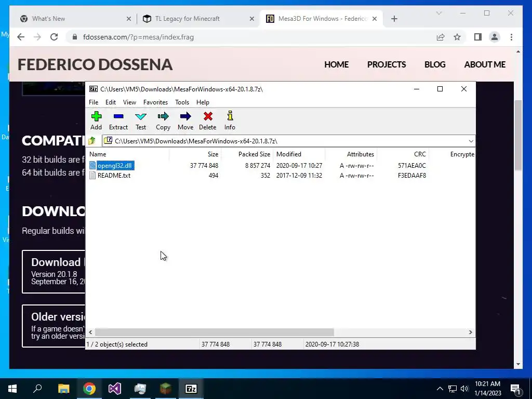Open the View menu in 7-Zip
532x399 pixels.
point(129,102)
